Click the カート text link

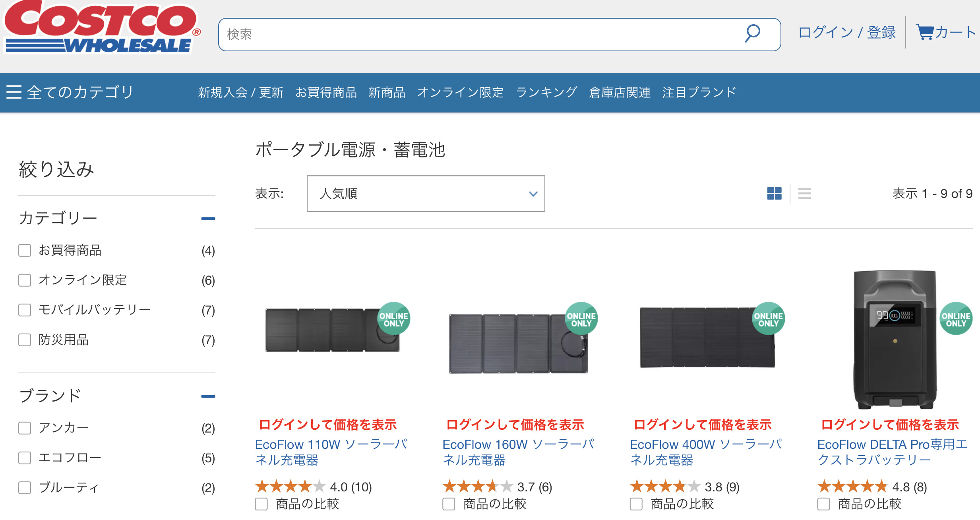(x=955, y=32)
